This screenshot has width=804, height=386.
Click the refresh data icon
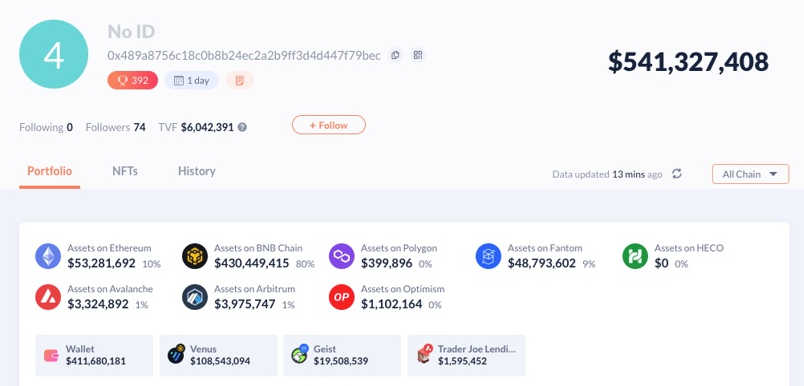(677, 174)
